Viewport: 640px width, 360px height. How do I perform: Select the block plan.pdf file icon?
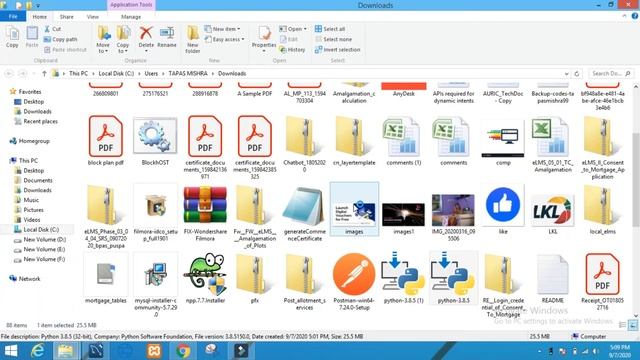(105, 136)
